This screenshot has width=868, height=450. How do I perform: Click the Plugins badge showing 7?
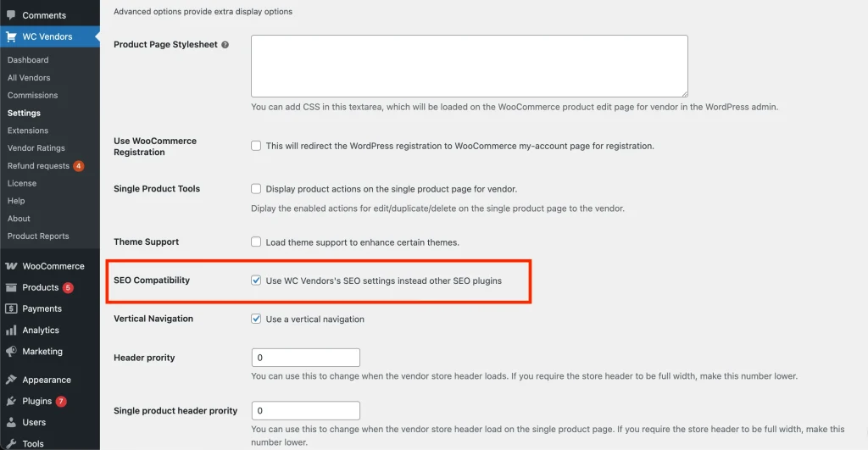[61, 402]
